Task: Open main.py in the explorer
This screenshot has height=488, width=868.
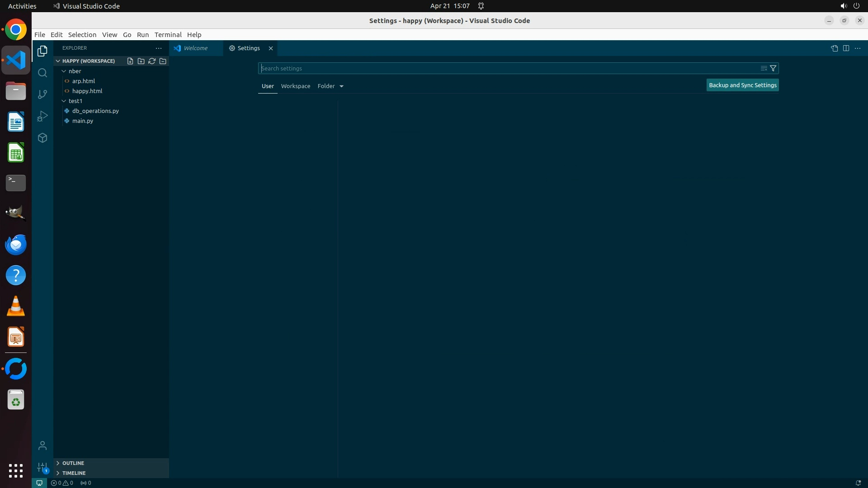Action: (83, 121)
